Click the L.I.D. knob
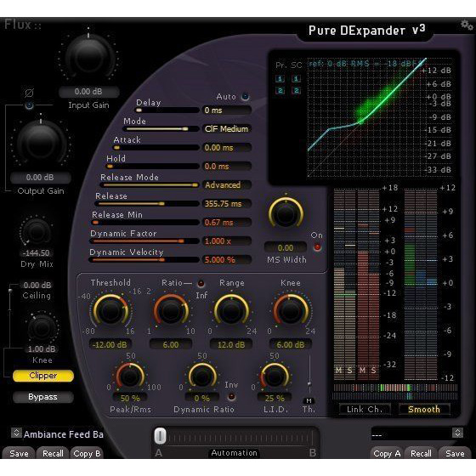 (x=275, y=377)
